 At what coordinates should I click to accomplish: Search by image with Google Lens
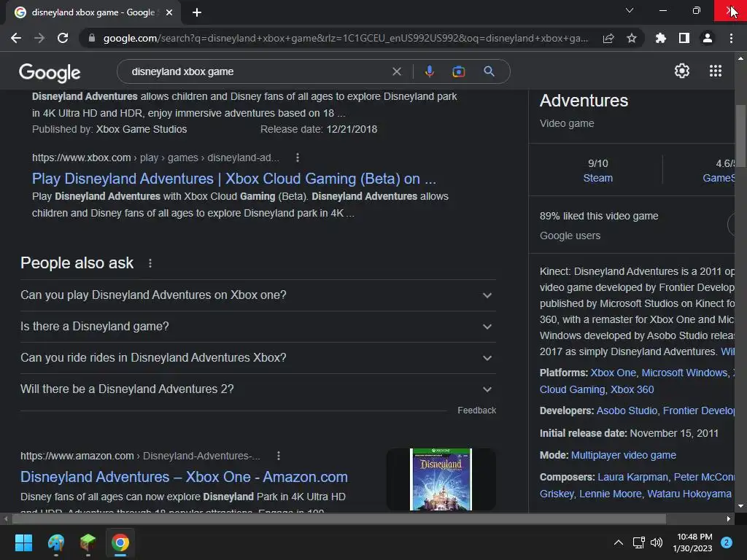458,71
